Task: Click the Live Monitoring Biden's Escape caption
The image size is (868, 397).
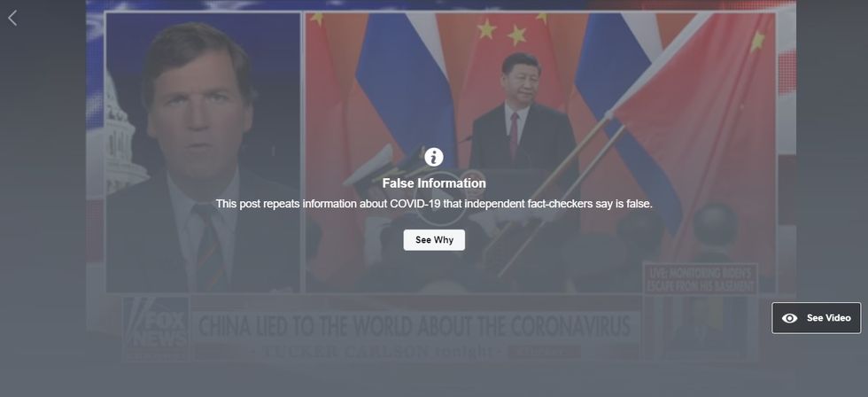Action: click(701, 278)
